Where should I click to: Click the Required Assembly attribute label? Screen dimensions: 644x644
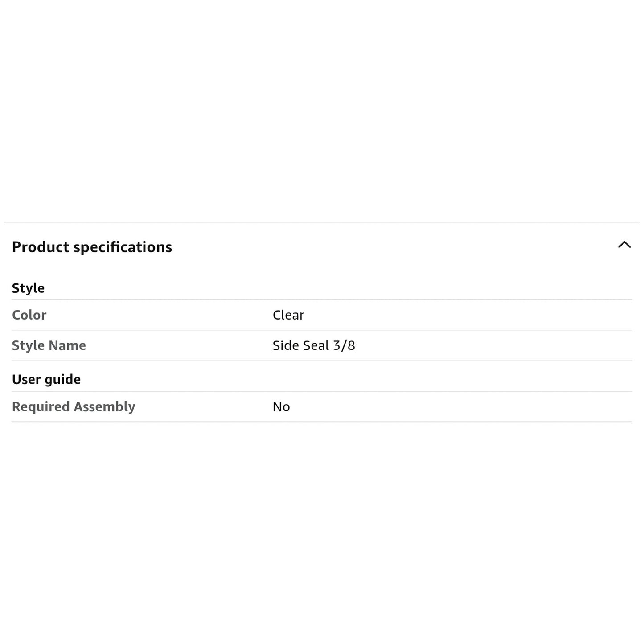pos(74,406)
